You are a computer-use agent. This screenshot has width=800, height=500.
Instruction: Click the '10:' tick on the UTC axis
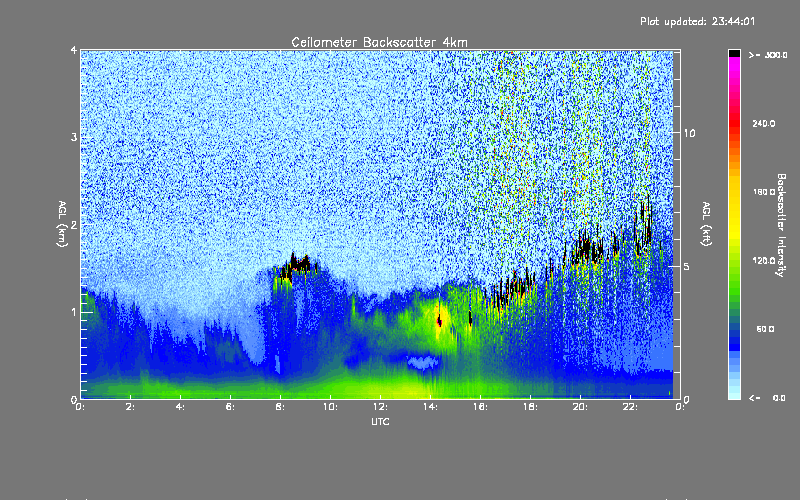330,407
